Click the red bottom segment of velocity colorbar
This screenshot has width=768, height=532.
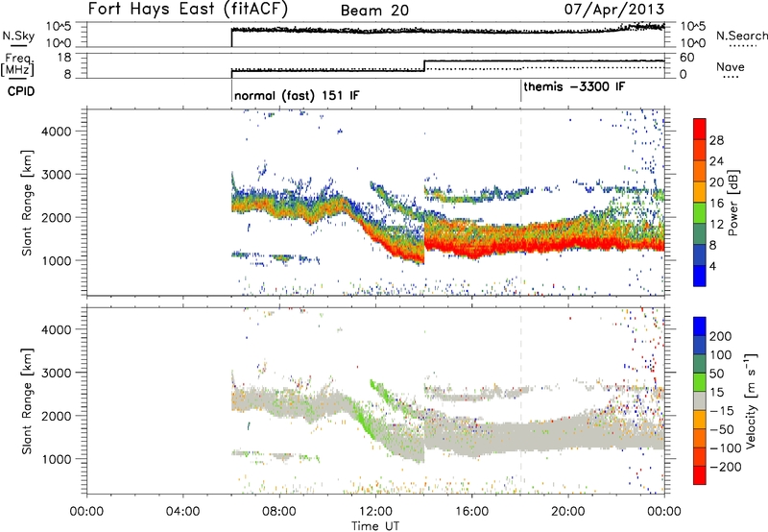click(x=700, y=475)
